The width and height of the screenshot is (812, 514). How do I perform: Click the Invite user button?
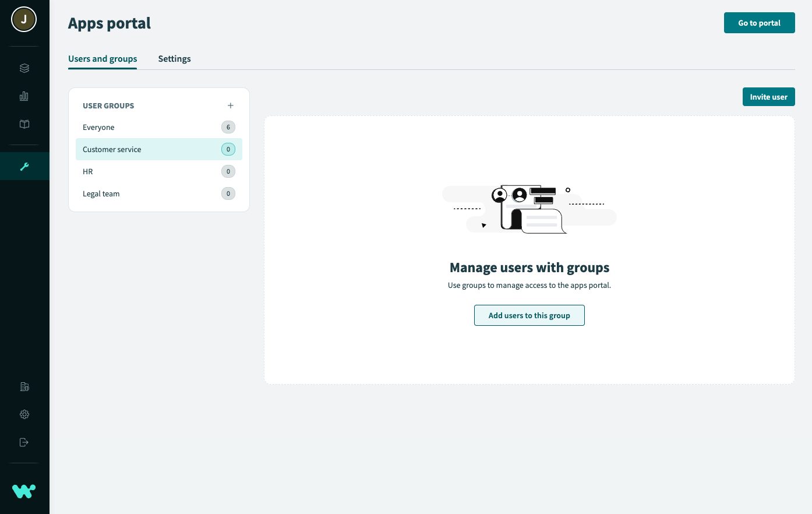click(768, 97)
